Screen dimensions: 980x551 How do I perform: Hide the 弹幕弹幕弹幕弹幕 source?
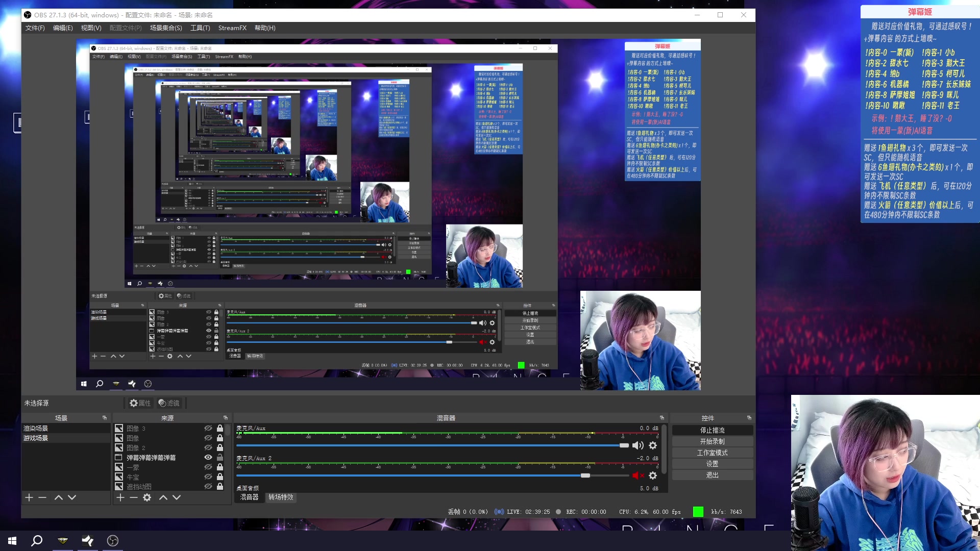(208, 458)
